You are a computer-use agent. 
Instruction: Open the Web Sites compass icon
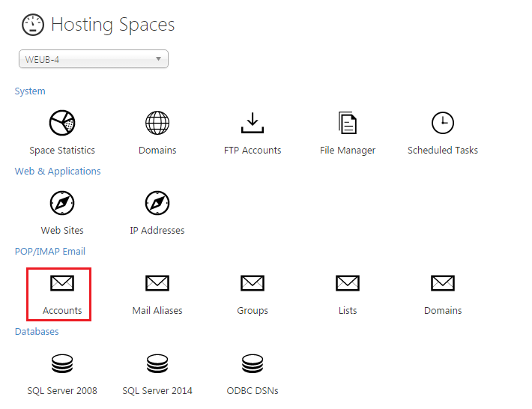(x=62, y=203)
